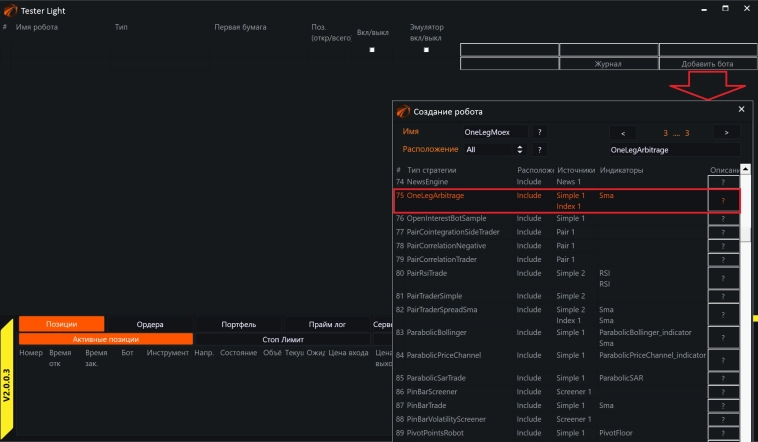Viewport: 758px width, 442px height.
Task: Open the Прайм лог tab
Action: coord(327,324)
